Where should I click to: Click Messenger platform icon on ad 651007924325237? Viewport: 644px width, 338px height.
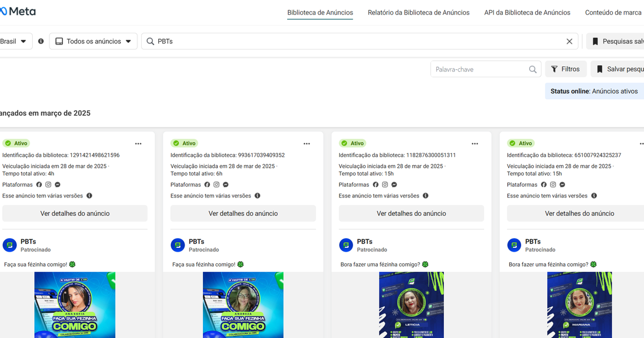[x=562, y=185]
